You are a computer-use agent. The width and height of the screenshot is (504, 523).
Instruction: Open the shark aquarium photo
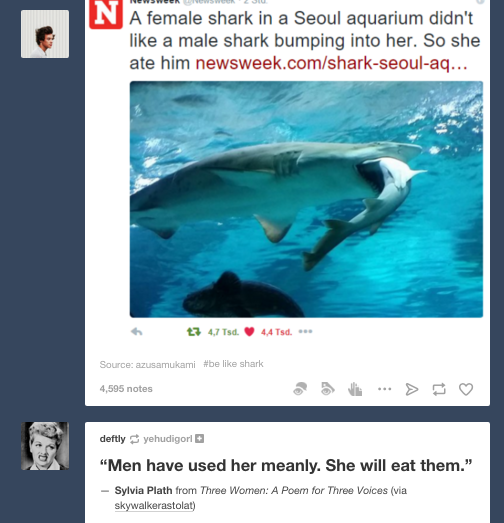pos(306,199)
